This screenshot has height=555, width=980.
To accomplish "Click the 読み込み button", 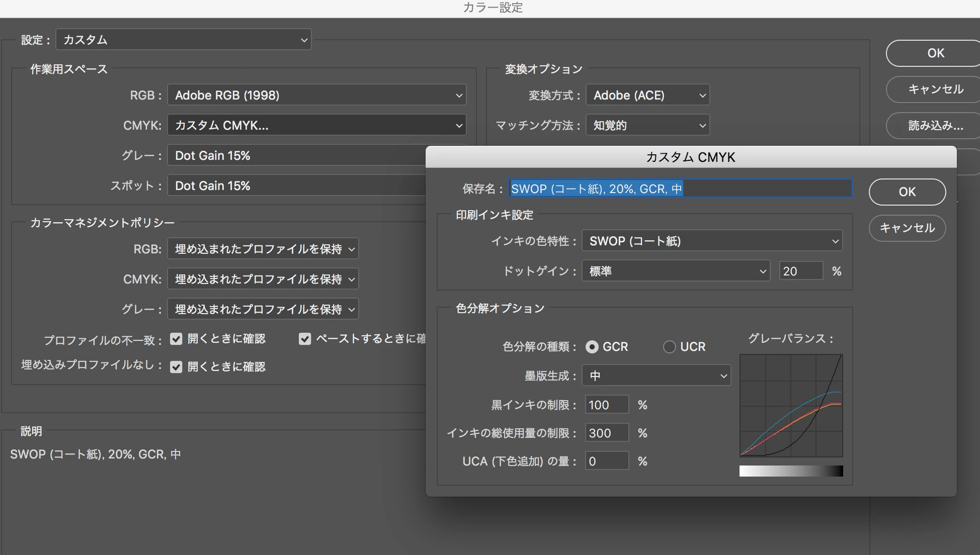I will (x=935, y=126).
